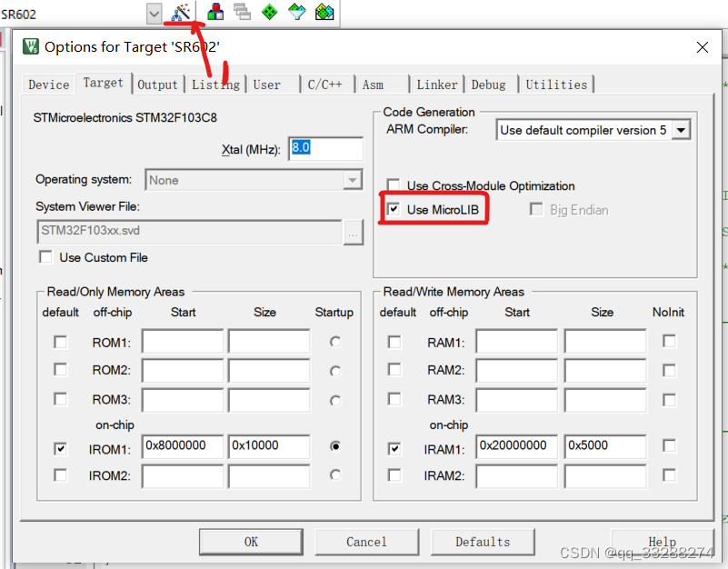Click the ROM1 Size field
The image size is (728, 569).
[269, 342]
